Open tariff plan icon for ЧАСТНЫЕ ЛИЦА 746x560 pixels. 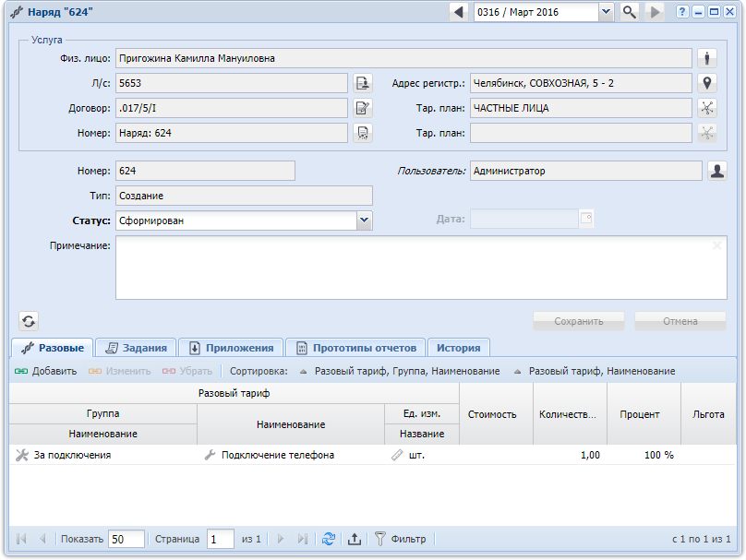click(x=707, y=108)
